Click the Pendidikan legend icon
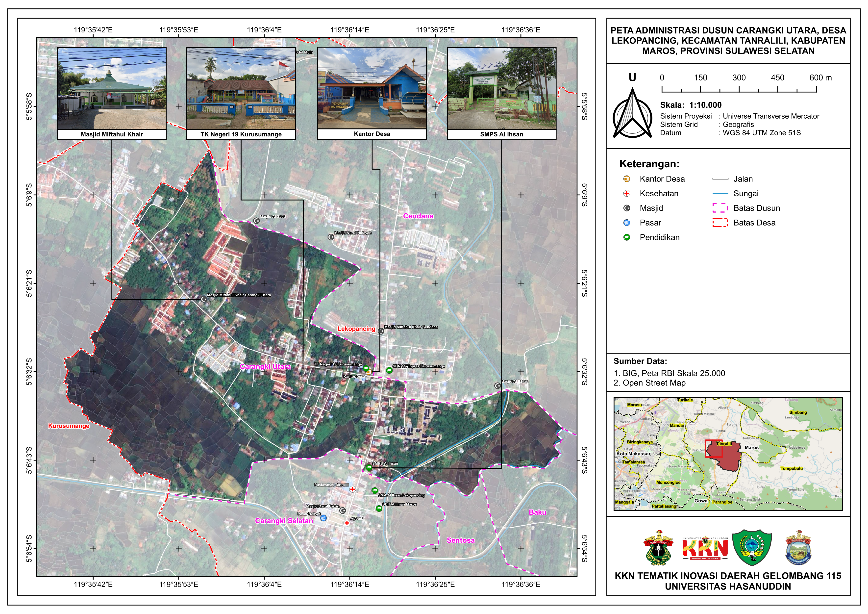Screen dimensions: 868x614 point(626,237)
